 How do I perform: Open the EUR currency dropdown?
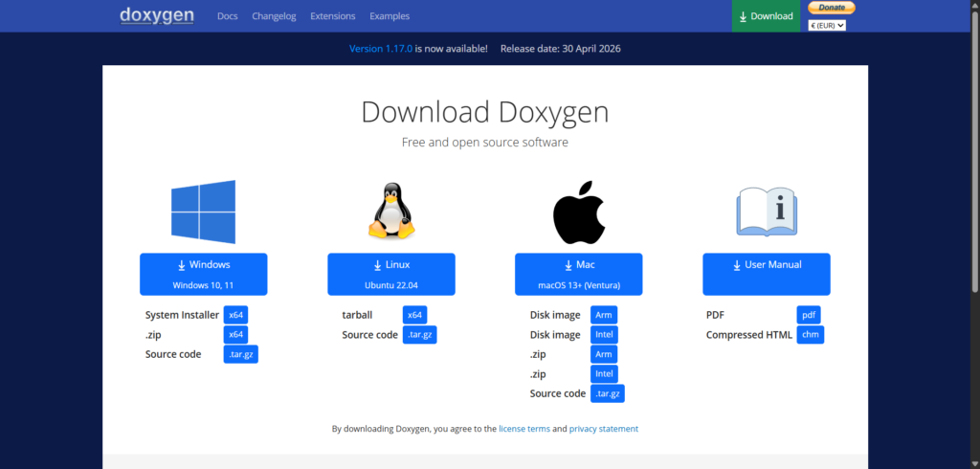[x=827, y=26]
